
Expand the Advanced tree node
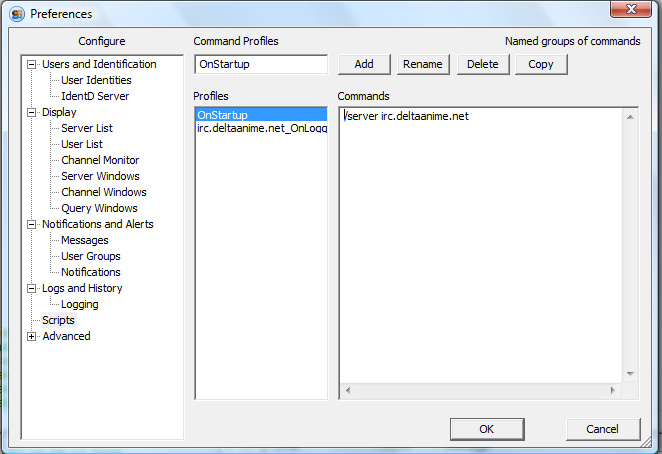pos(31,337)
